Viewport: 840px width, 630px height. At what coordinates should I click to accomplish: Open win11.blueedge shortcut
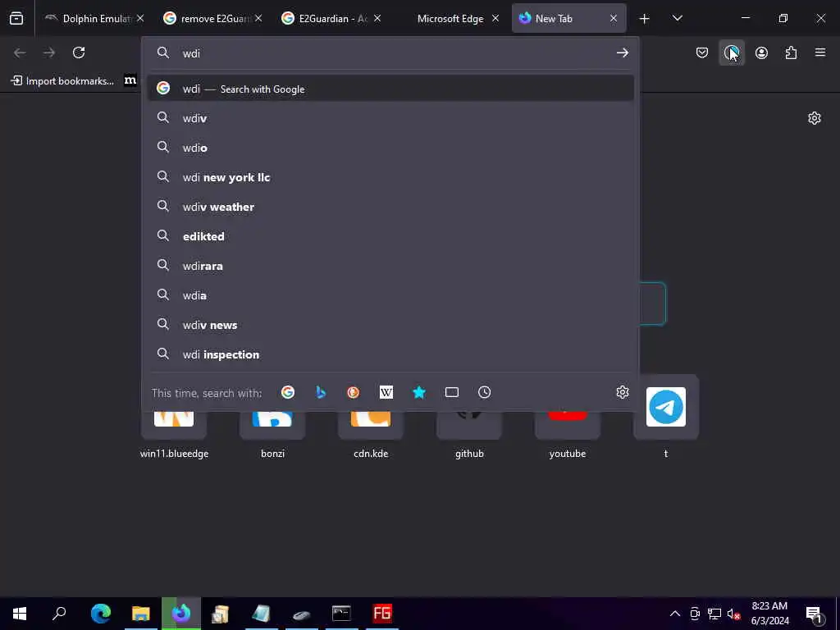point(174,431)
